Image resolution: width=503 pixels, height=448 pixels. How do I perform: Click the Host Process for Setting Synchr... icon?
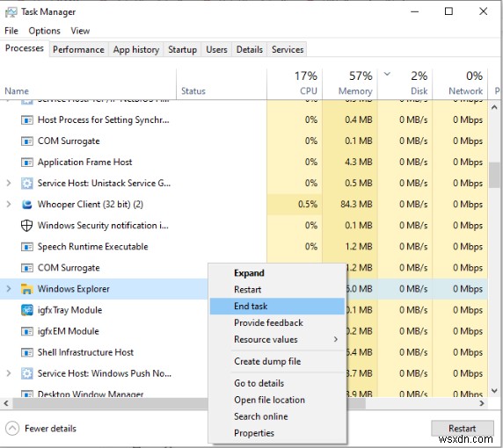(27, 120)
